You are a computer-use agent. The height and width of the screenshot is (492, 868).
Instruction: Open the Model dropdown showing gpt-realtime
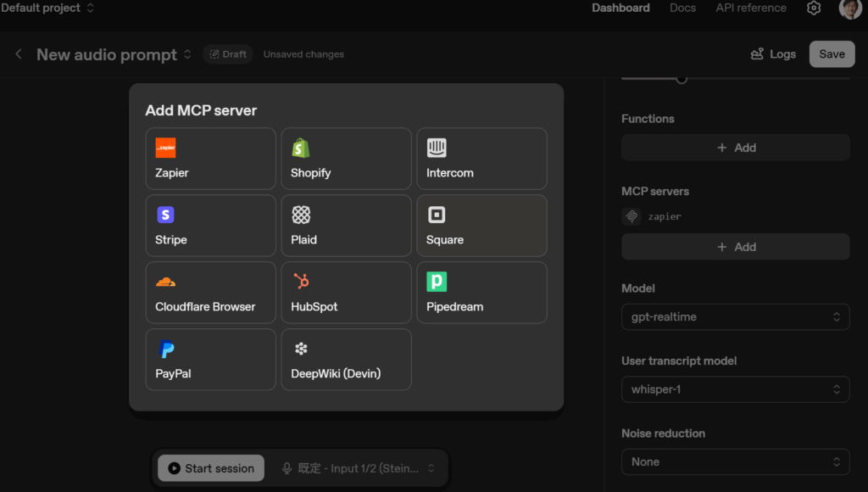735,317
